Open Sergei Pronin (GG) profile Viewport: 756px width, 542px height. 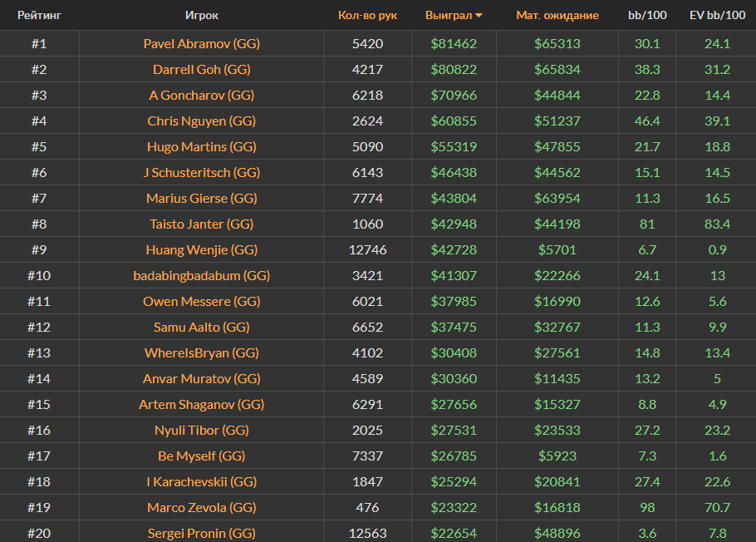[x=201, y=533]
